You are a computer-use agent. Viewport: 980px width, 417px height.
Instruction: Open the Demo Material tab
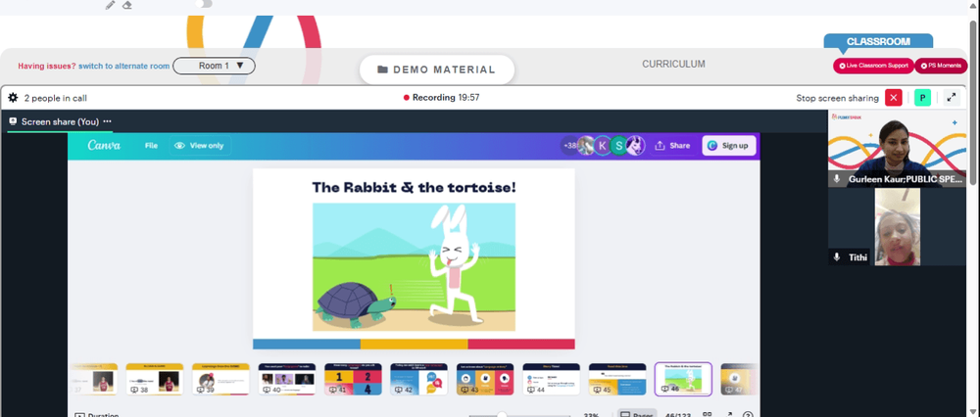pyautogui.click(x=436, y=69)
